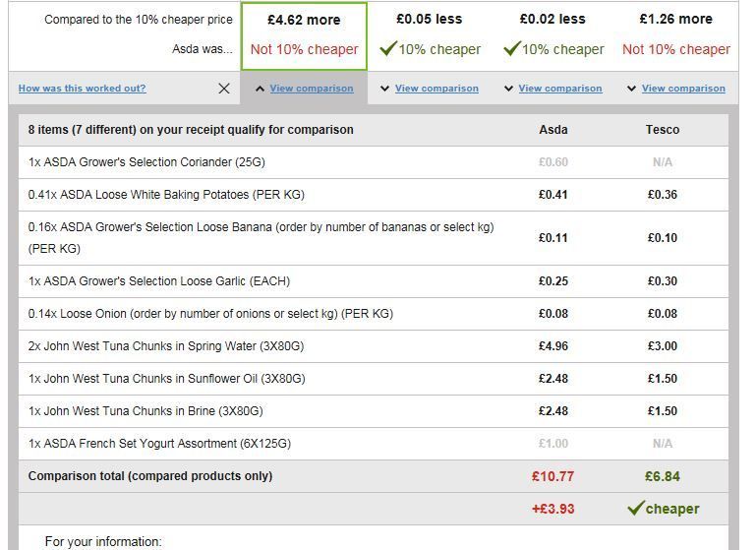Open View comparison under '£1.26 more'
The height and width of the screenshot is (550, 756).
pos(683,89)
